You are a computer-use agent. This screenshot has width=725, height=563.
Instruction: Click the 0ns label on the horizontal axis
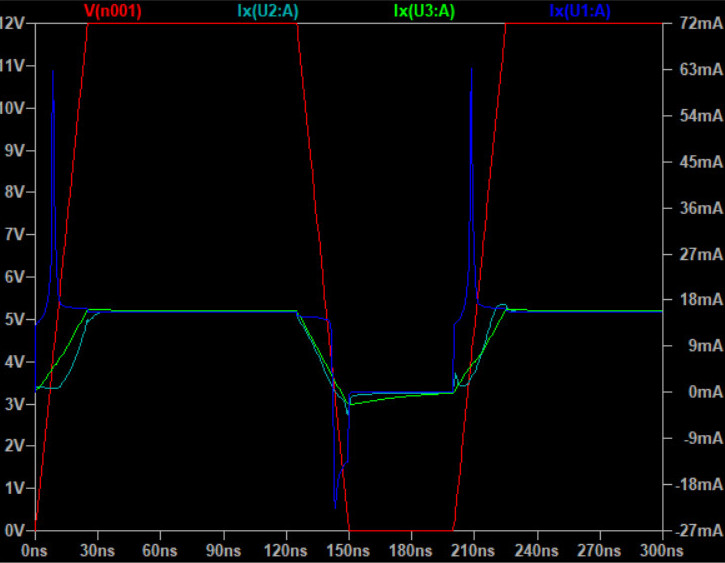[x=35, y=550]
